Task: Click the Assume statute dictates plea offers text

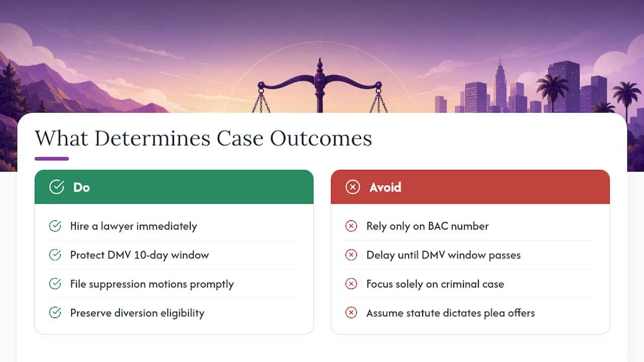Action: coord(450,313)
